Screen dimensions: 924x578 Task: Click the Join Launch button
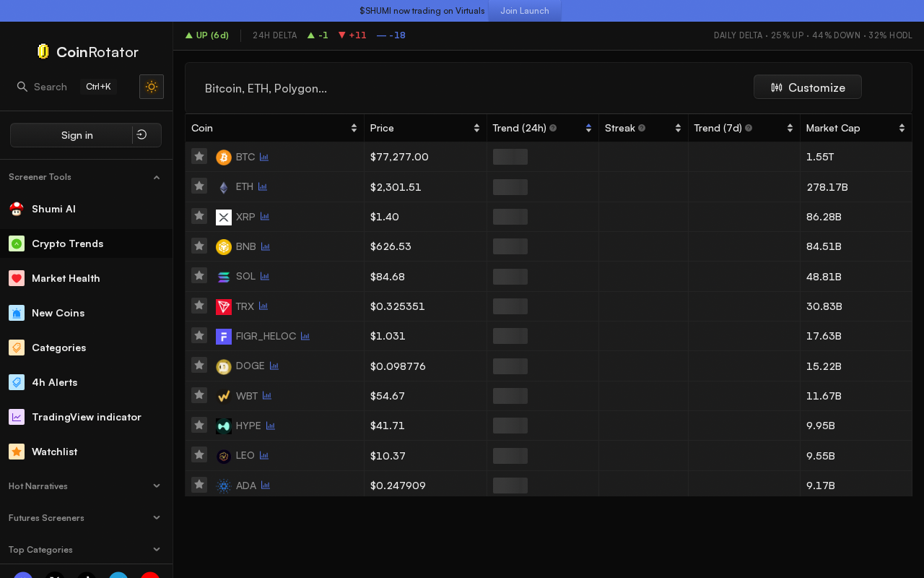525,11
